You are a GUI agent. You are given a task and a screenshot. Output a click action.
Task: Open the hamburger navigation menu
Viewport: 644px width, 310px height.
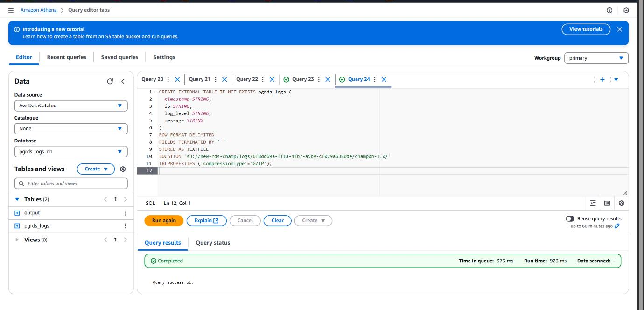[11, 10]
